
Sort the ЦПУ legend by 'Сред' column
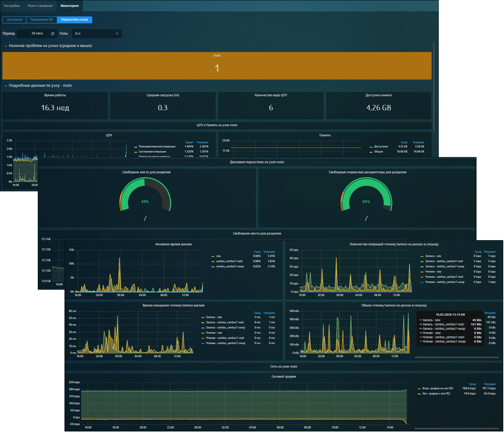tap(189, 142)
